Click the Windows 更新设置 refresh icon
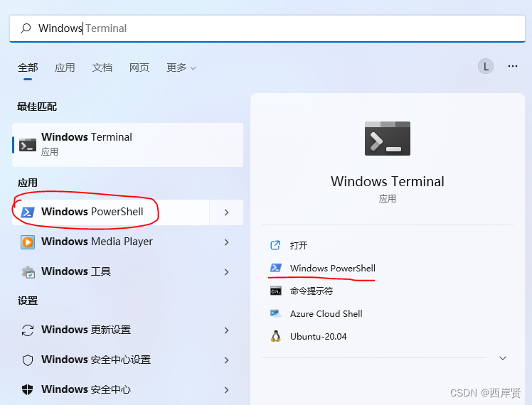The image size is (532, 405). click(28, 330)
